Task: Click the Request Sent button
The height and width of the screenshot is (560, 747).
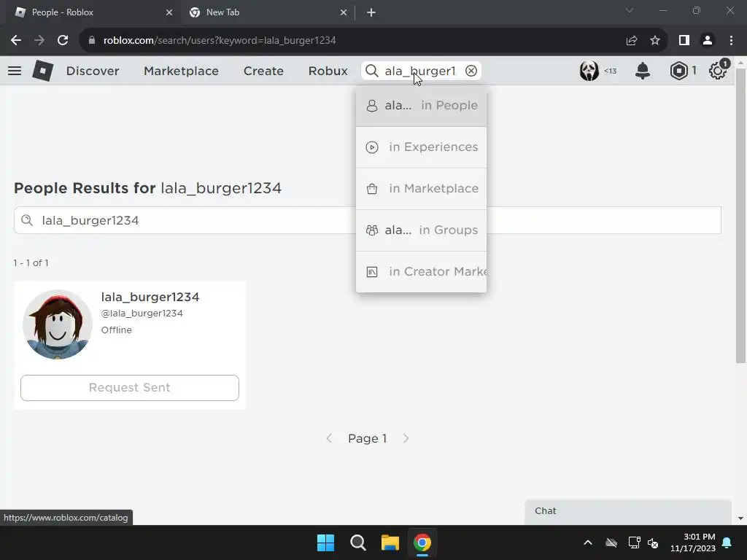Action: click(x=130, y=388)
